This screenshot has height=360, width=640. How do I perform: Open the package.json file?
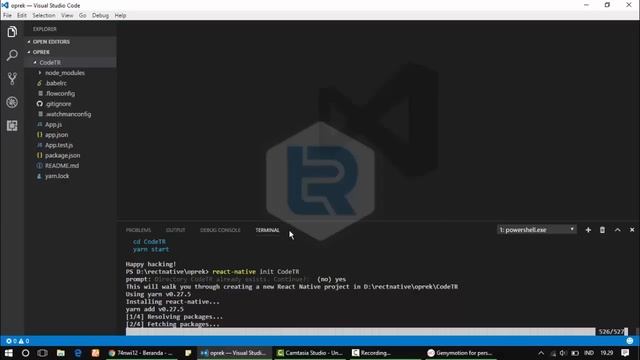[x=70, y=155]
